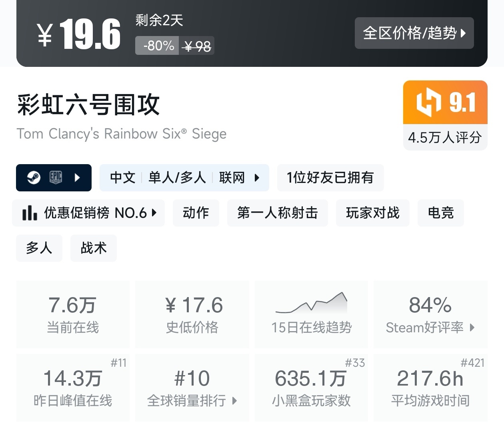504x424 pixels.
Task: Open the 优惠促销榜 NO.6 ranking
Action: pyautogui.click(x=89, y=213)
